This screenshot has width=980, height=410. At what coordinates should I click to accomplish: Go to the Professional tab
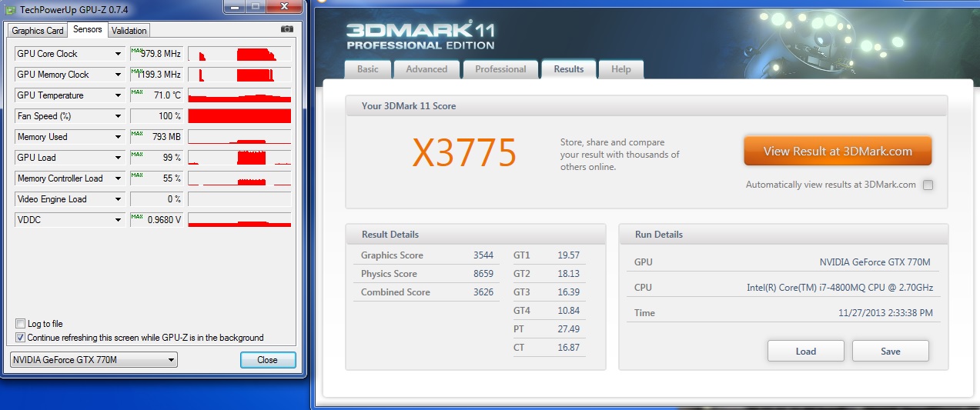500,69
